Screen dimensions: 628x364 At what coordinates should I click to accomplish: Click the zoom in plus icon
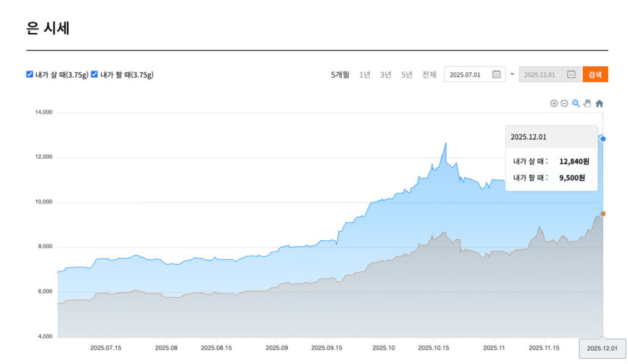click(x=554, y=104)
